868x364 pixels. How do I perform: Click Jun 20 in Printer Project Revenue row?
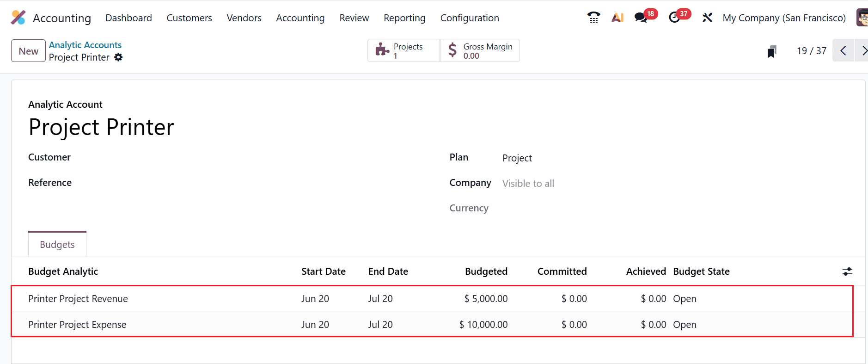click(x=315, y=299)
